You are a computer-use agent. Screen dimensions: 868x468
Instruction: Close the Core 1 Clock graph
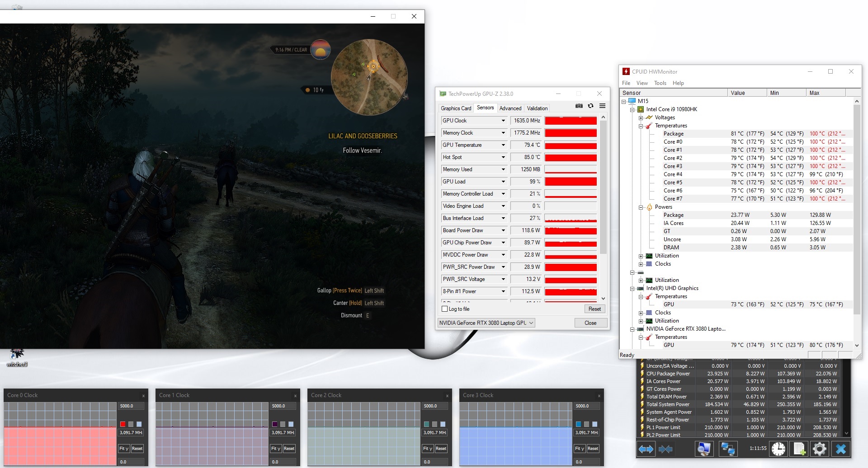coord(295,396)
